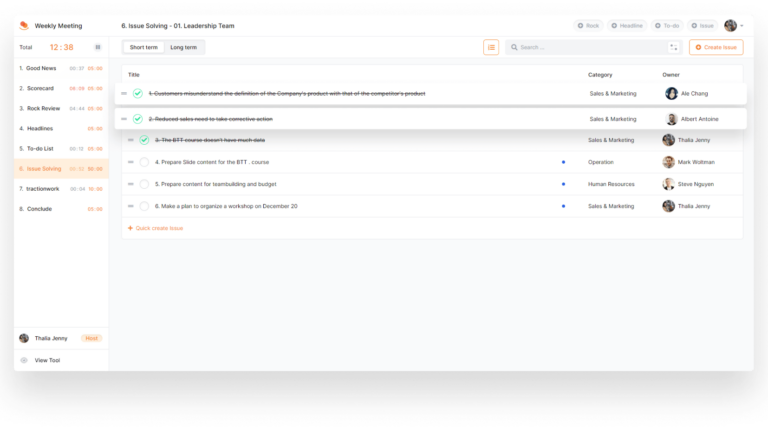Uncheck the completed issue 1 checkbox
768x430 pixels.
click(x=138, y=94)
